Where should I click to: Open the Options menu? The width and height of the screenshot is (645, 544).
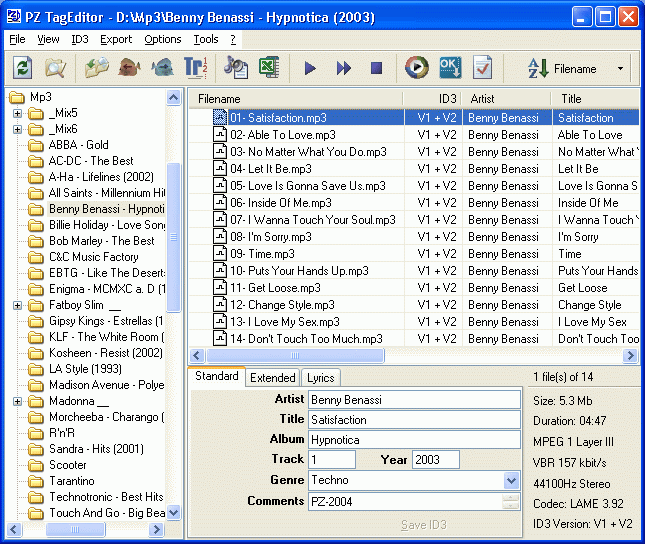(x=162, y=39)
